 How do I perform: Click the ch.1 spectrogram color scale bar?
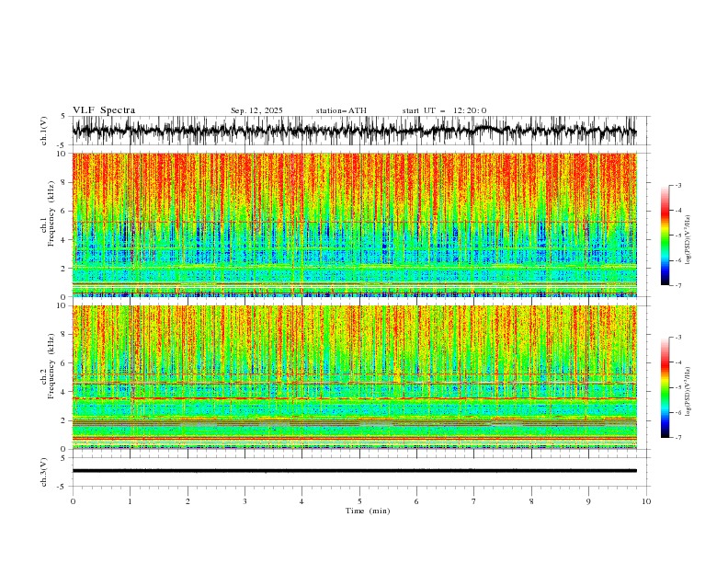(x=665, y=236)
